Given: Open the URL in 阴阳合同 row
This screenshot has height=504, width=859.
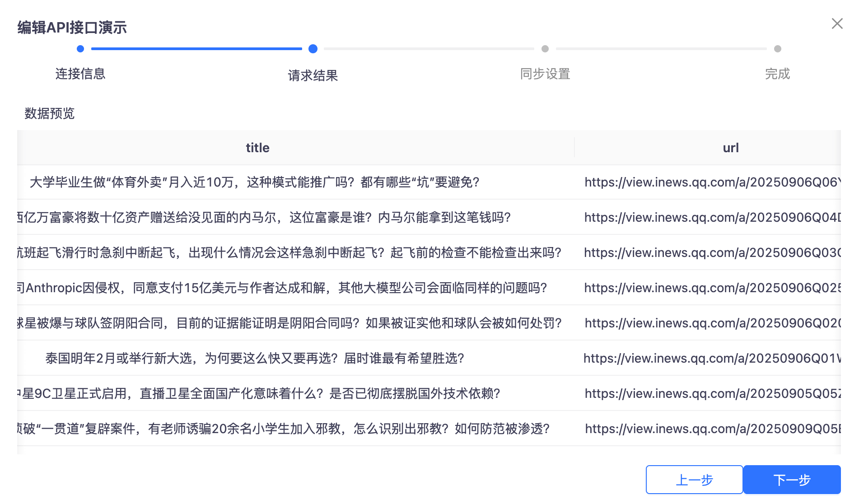Looking at the screenshot, I should (x=712, y=323).
